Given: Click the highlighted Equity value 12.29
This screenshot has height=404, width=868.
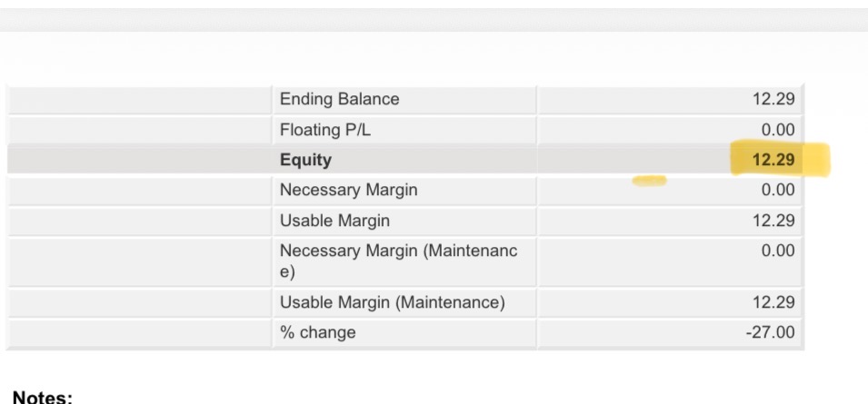Looking at the screenshot, I should tap(773, 161).
